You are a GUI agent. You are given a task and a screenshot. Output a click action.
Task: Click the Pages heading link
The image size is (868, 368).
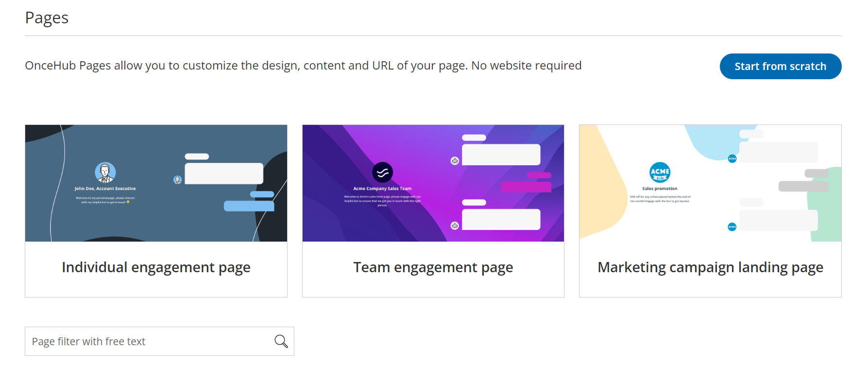point(47,18)
